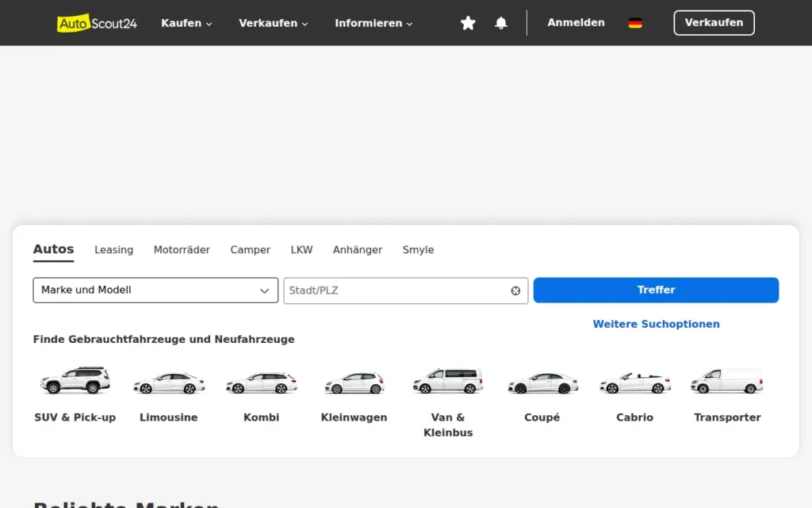The width and height of the screenshot is (812, 508).
Task: Switch to the Motorräder tab
Action: pyautogui.click(x=182, y=250)
